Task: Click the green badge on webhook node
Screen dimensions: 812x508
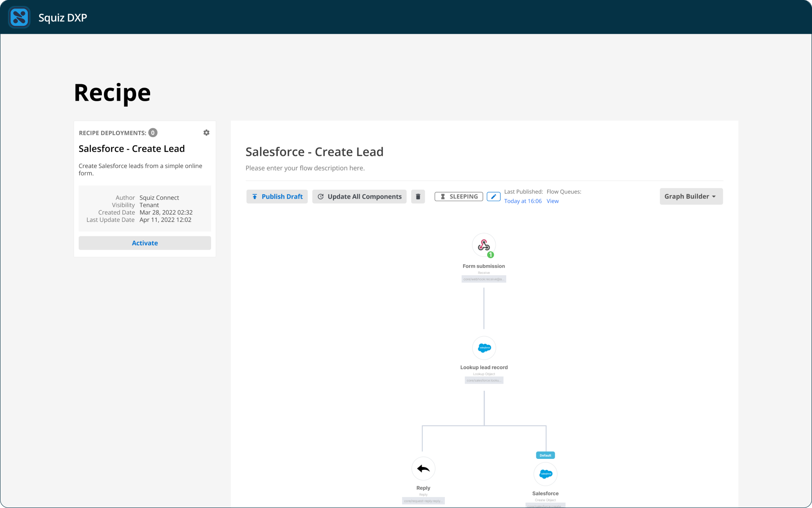Action: pyautogui.click(x=491, y=255)
